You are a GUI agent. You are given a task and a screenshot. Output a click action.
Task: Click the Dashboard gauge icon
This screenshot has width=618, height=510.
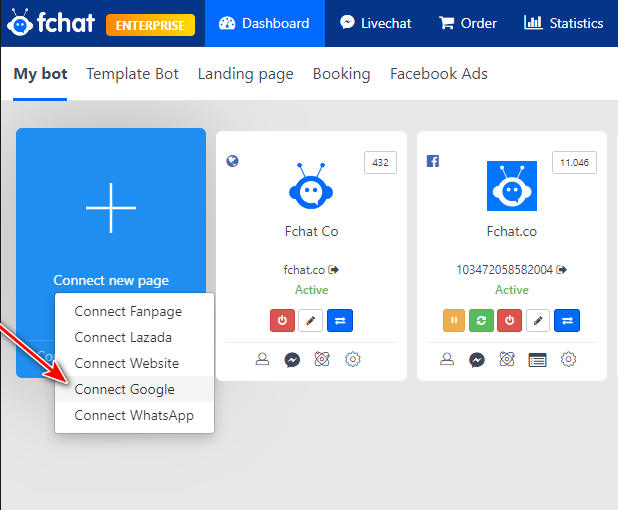pos(227,23)
